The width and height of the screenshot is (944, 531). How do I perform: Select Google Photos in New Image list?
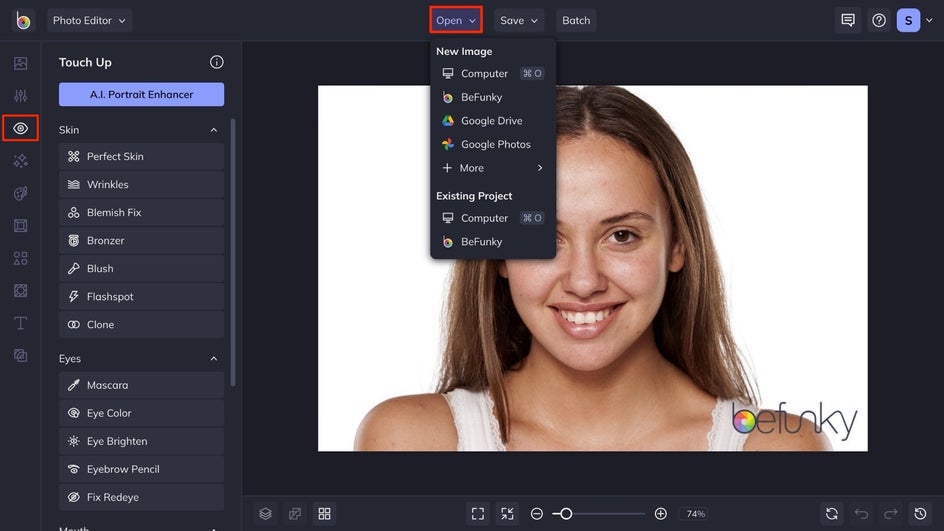point(495,144)
